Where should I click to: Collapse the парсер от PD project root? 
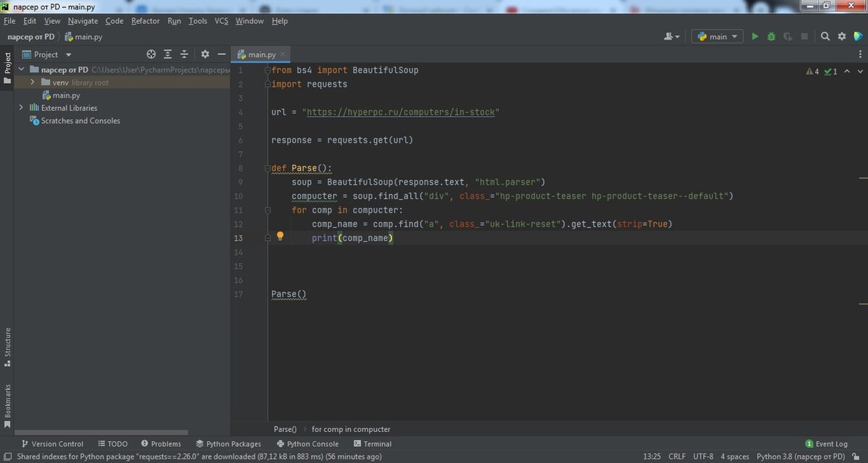[x=21, y=70]
